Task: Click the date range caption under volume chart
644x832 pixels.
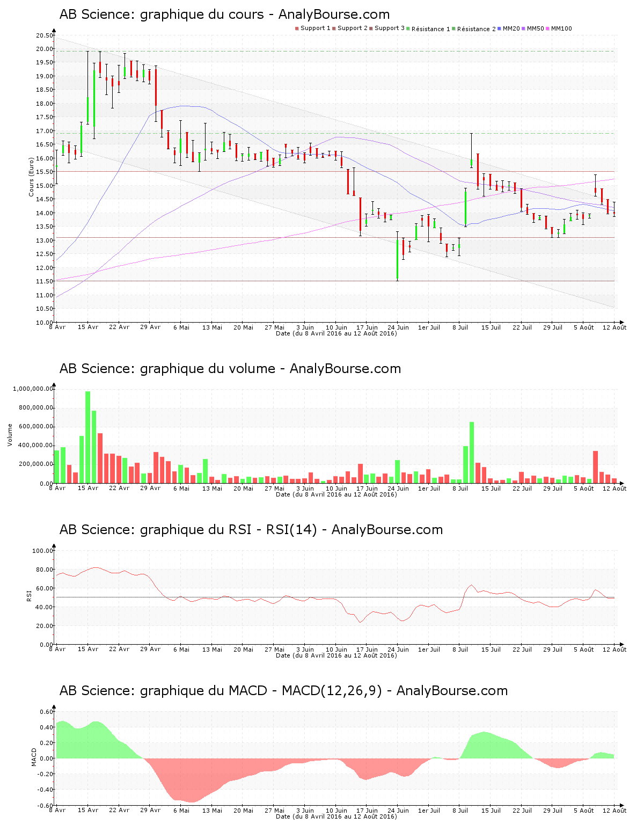Action: tap(336, 494)
